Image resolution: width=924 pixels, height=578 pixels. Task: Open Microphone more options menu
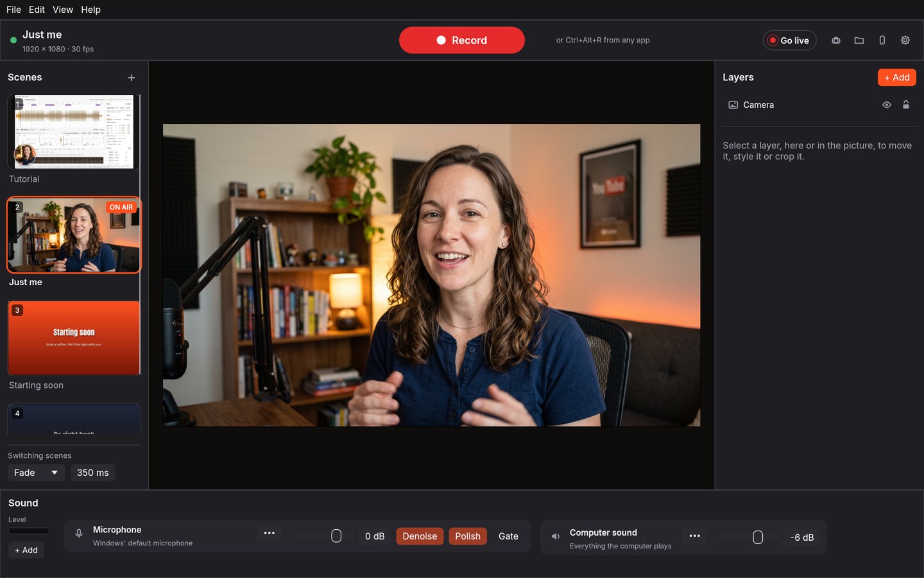coord(269,533)
